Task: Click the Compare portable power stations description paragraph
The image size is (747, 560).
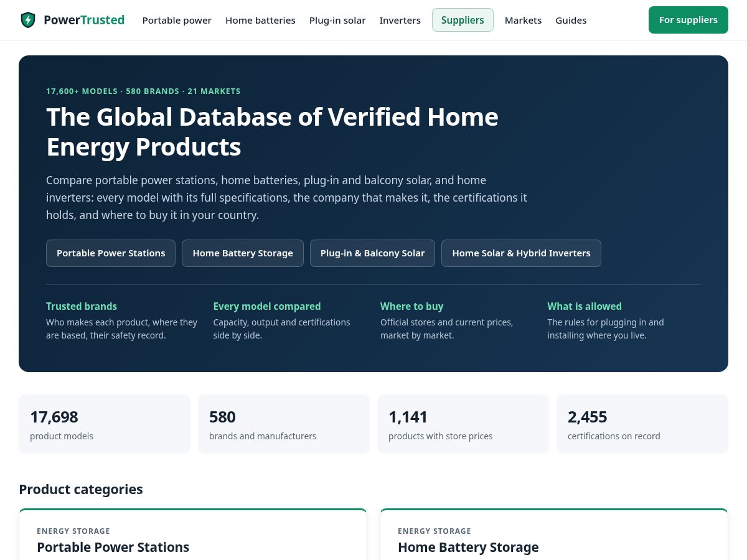Action: 286,198
